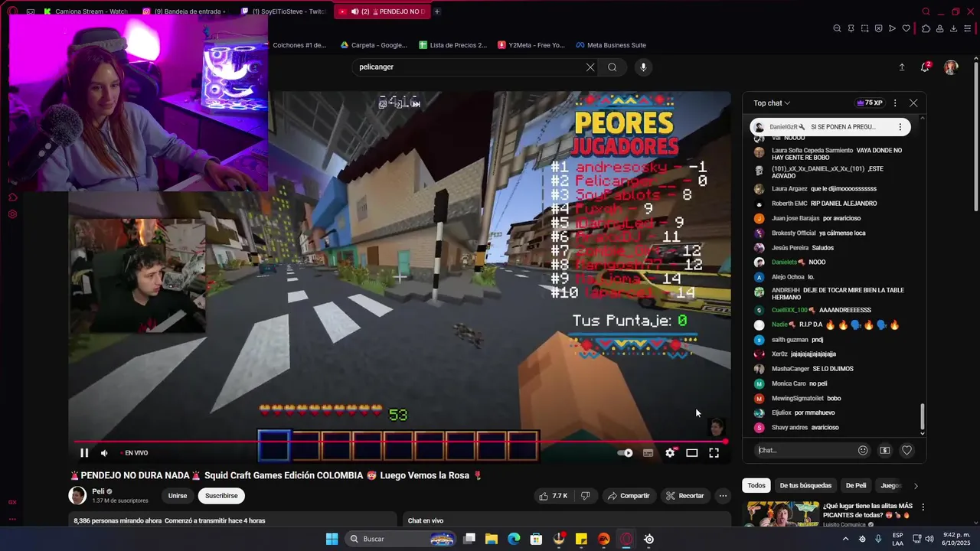
Task: Click the Unirse join button
Action: pos(178,496)
